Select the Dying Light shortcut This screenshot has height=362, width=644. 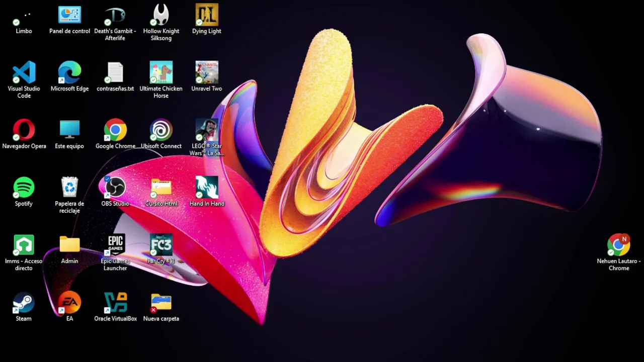pyautogui.click(x=207, y=20)
